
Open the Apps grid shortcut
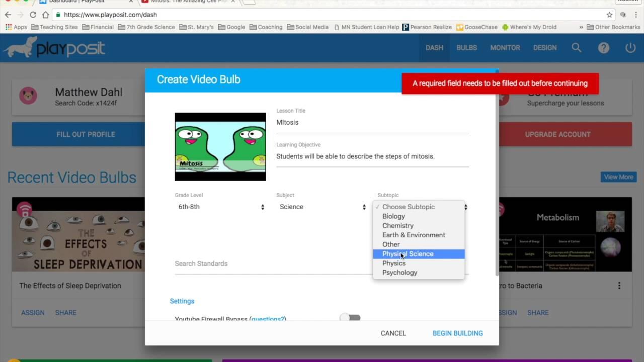point(16,27)
